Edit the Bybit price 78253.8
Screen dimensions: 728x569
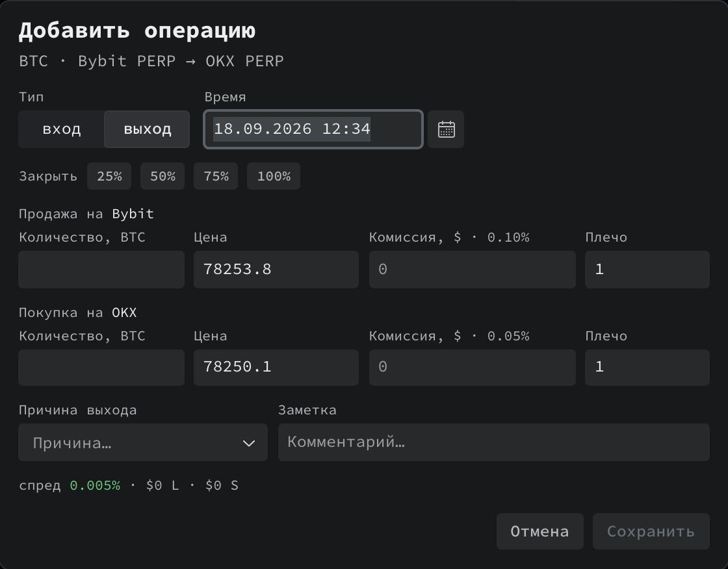tap(276, 270)
